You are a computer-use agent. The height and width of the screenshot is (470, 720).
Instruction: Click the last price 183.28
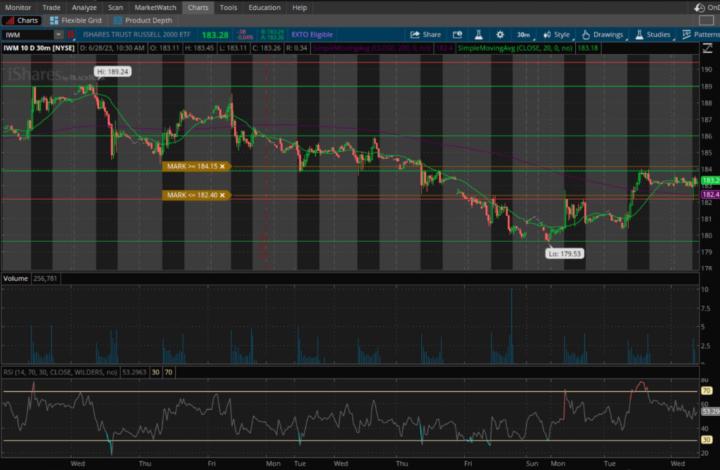click(x=215, y=34)
